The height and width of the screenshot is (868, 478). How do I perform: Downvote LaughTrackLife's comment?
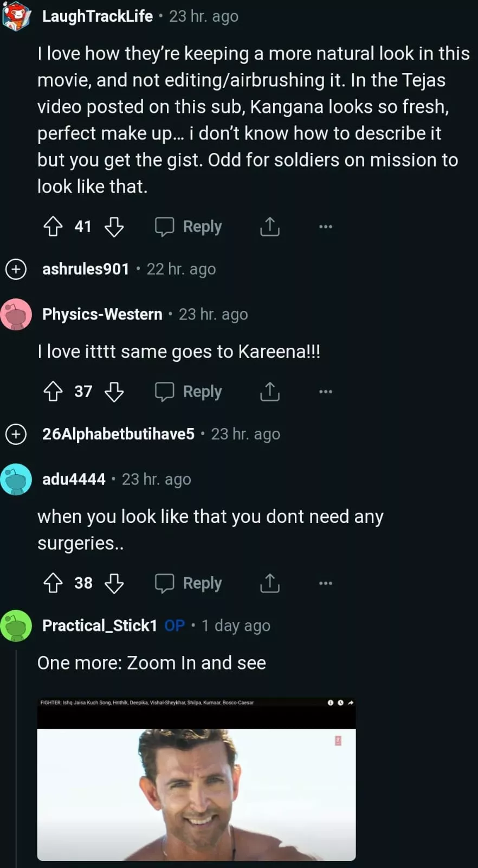point(114,227)
